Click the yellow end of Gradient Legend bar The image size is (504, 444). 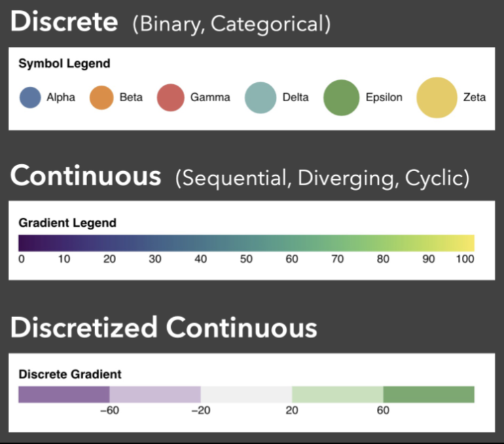[x=469, y=243]
